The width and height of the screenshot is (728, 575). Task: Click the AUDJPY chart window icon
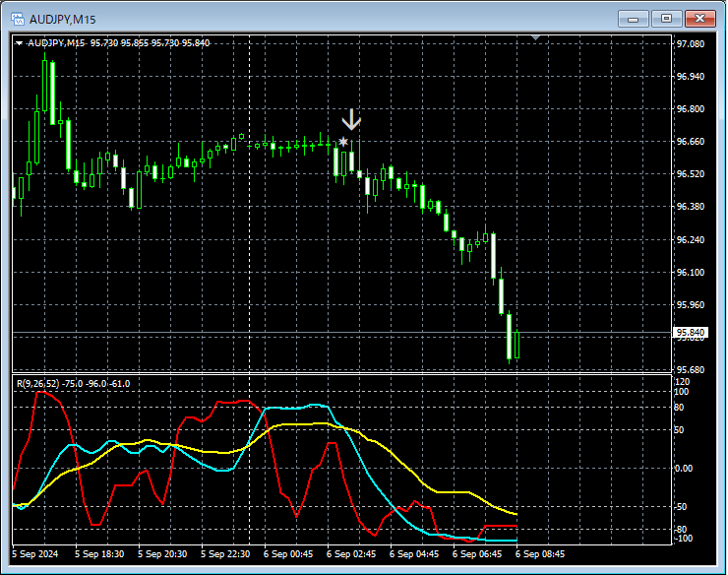pyautogui.click(x=18, y=18)
